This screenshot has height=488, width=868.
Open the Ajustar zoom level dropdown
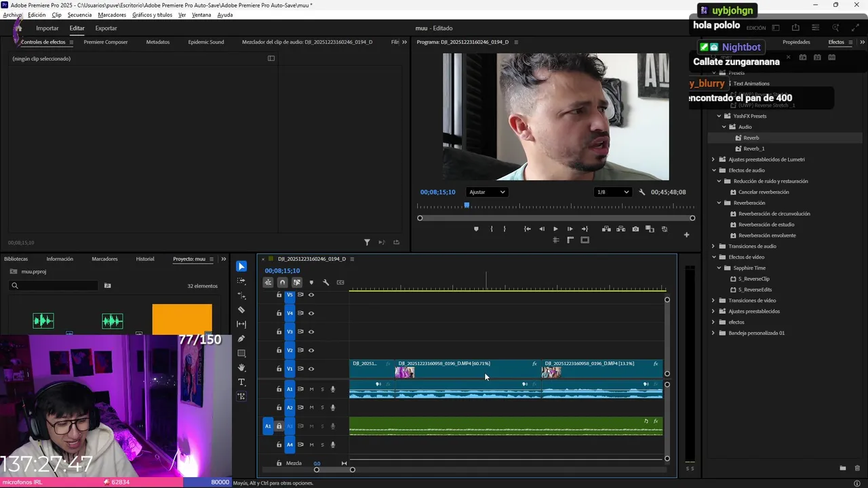coord(487,192)
